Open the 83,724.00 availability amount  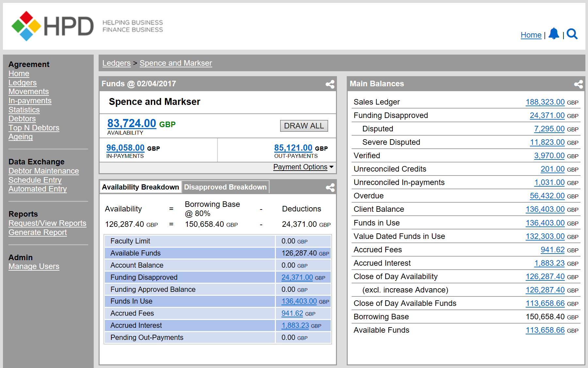(132, 123)
